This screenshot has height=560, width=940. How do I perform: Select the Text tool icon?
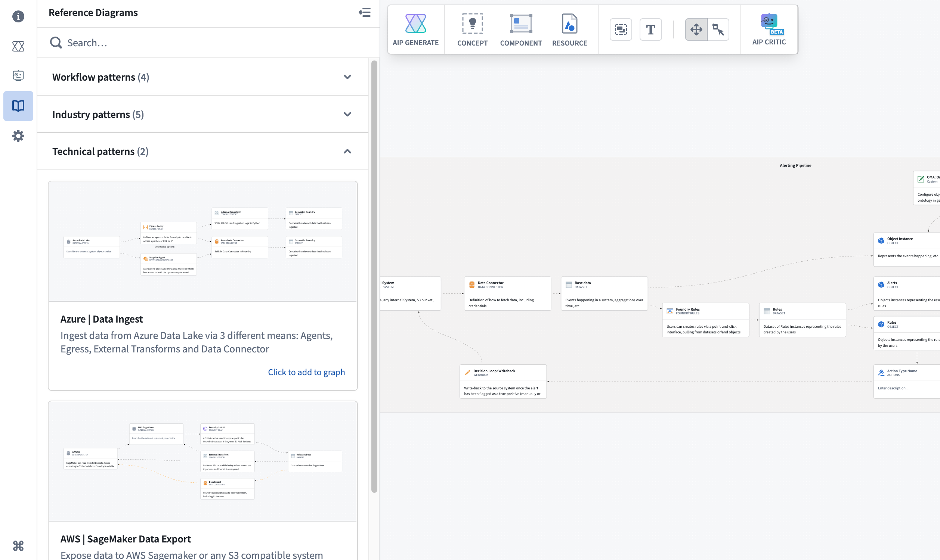coord(650,29)
